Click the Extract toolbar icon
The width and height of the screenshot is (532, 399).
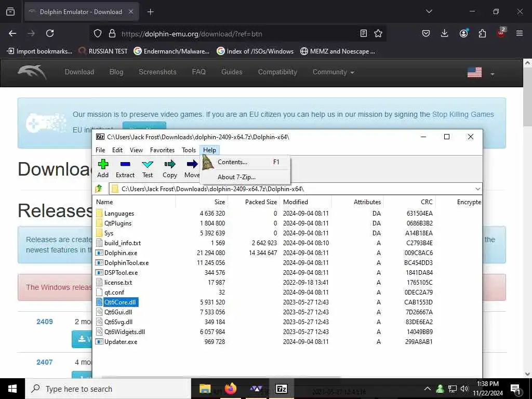125,168
